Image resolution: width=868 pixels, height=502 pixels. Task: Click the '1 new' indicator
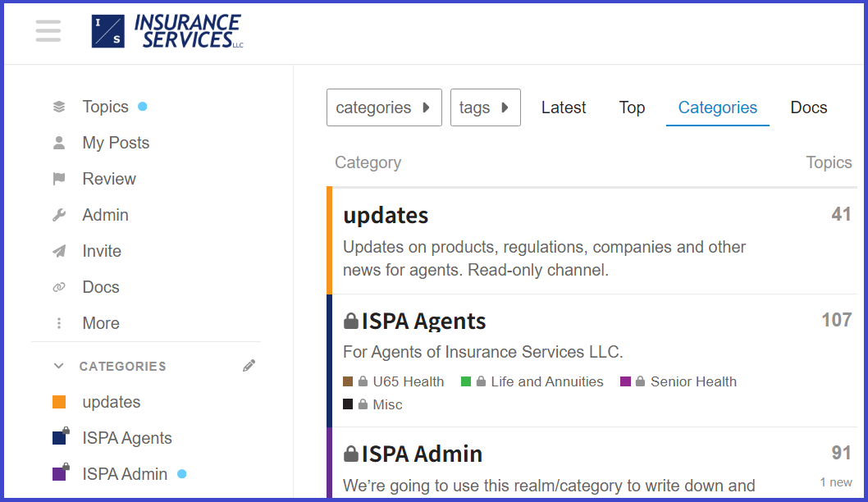coord(836,482)
